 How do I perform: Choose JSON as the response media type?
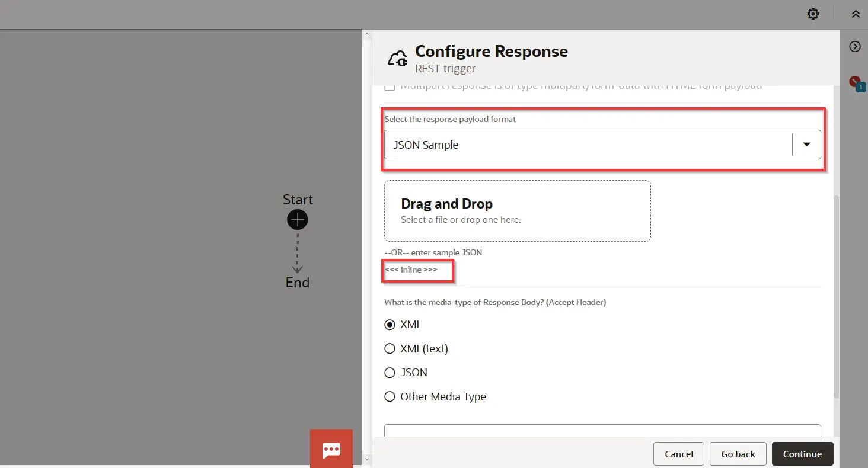tap(390, 373)
